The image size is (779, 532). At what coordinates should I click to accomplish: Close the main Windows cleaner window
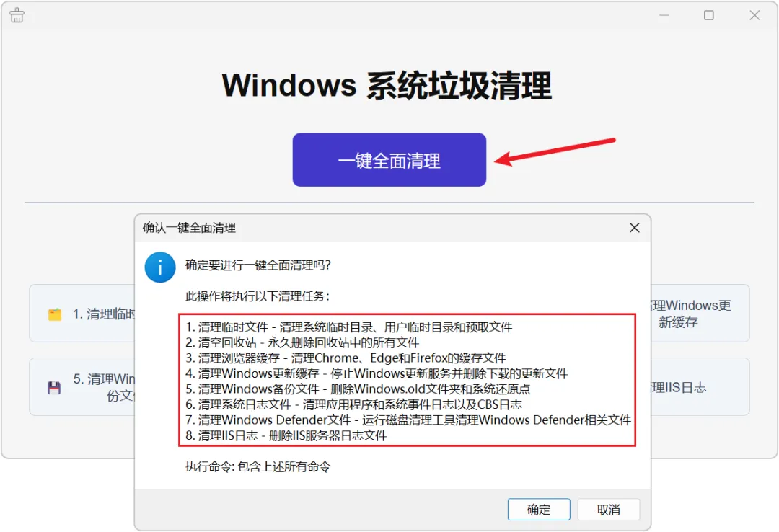pos(754,15)
